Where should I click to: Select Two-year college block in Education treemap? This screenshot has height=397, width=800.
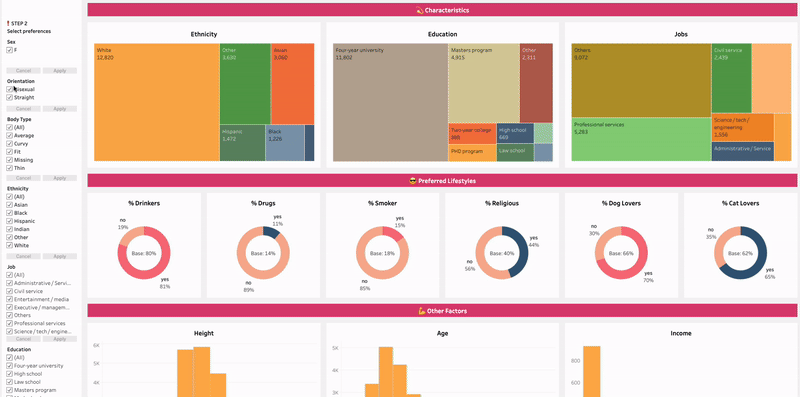(x=472, y=134)
